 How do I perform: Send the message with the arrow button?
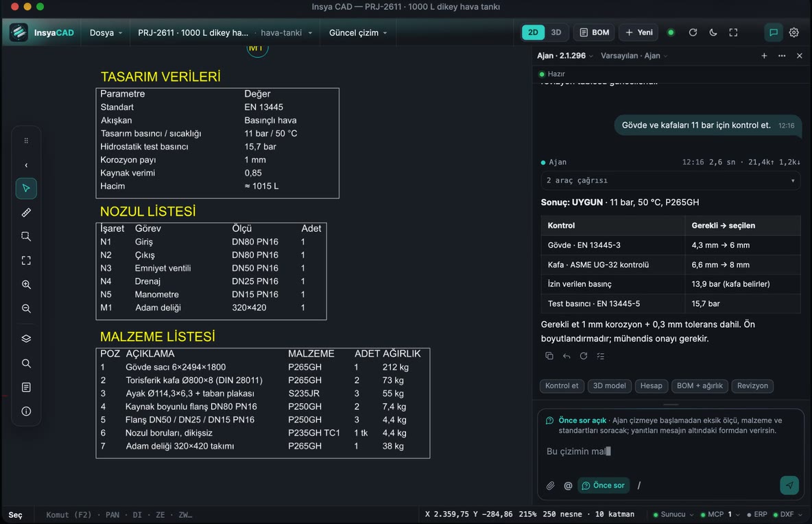coord(789,485)
